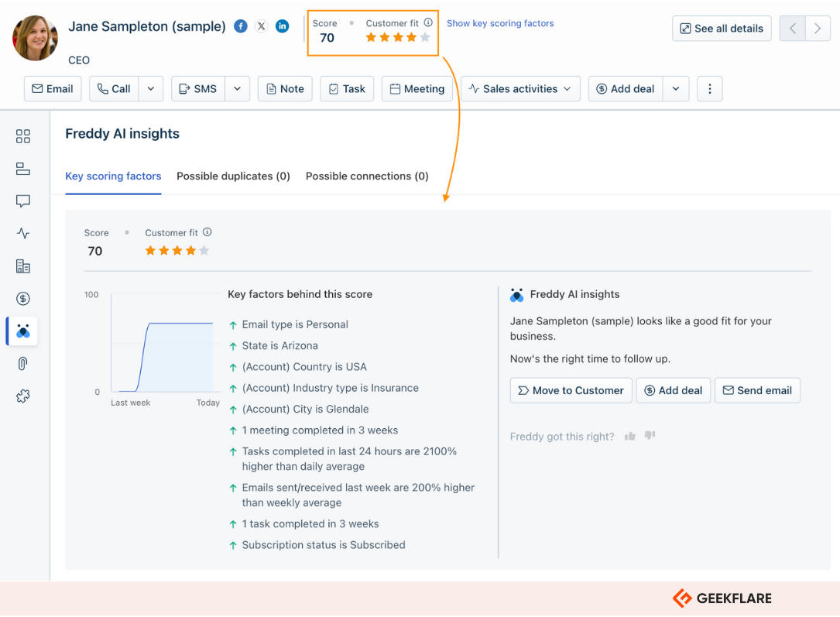
Task: Open the three-dot more actions menu
Action: click(x=710, y=89)
